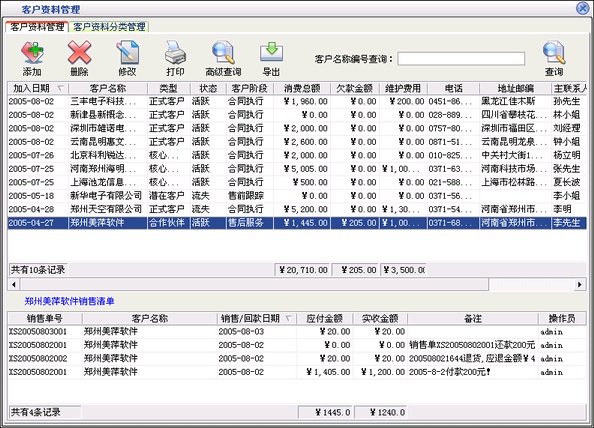Image resolution: width=594 pixels, height=428 pixels.
Task: Click the 地址邮编 column header
Action: [516, 88]
